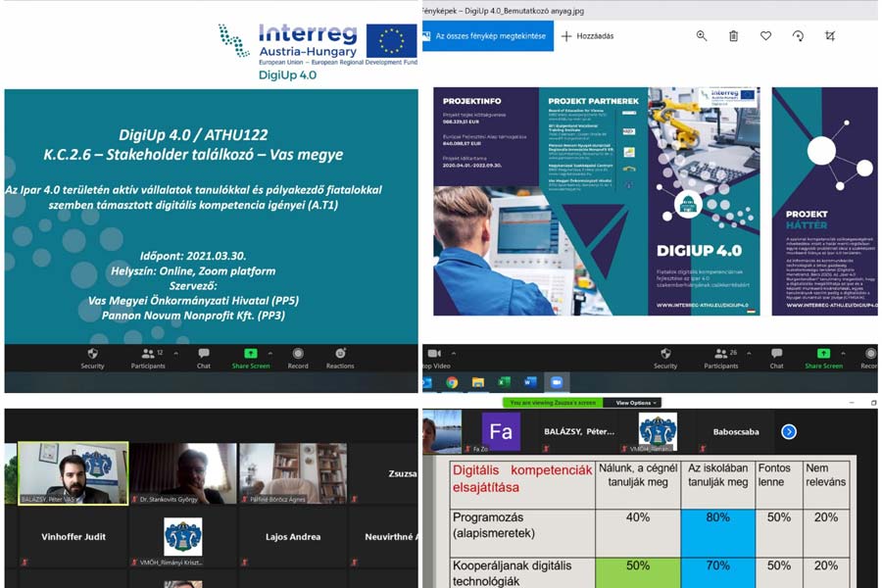Screen dimensions: 882x588
Task: Delete the photo with the trash icon
Action: 733,35
